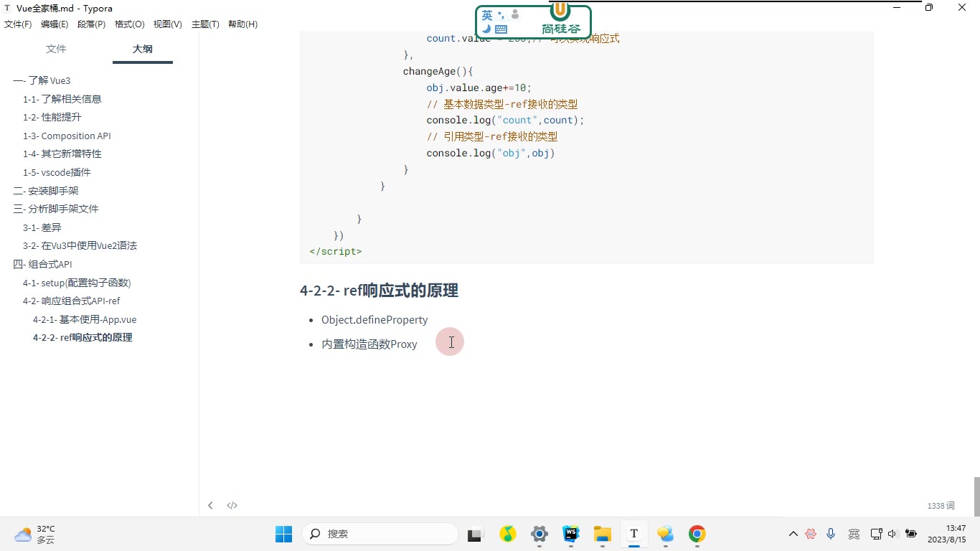The width and height of the screenshot is (980, 551).
Task: Click the IME user account icon
Action: coord(515,14)
